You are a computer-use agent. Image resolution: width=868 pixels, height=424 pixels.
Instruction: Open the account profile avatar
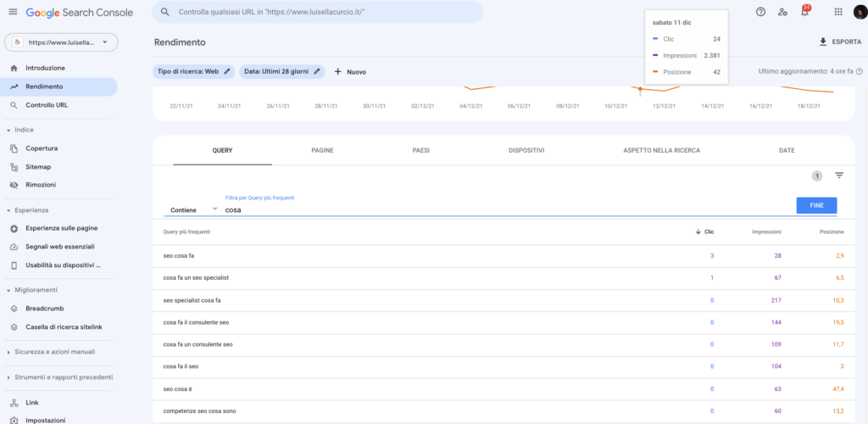coord(861,12)
